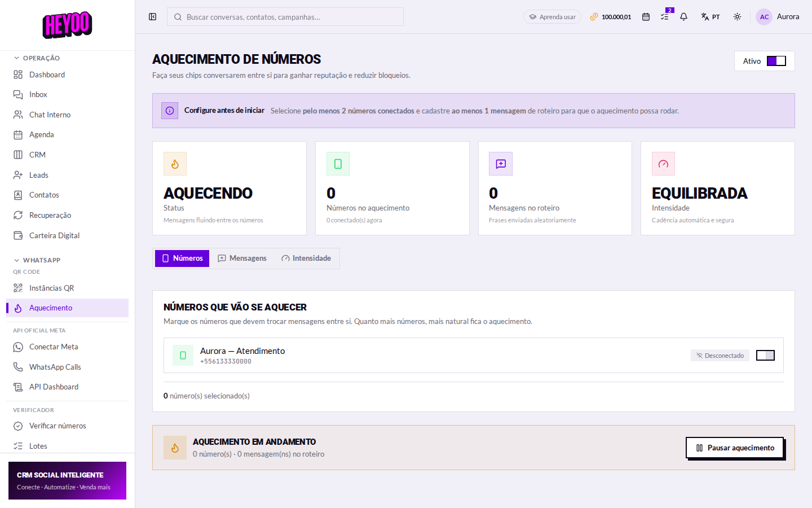Switch to the Mensagens tab
The width and height of the screenshot is (812, 508).
242,259
